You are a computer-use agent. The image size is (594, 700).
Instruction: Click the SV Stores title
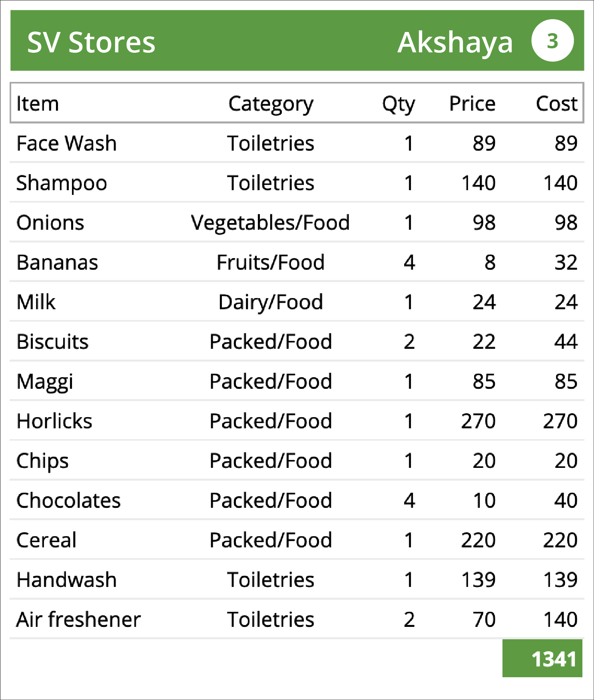(91, 42)
